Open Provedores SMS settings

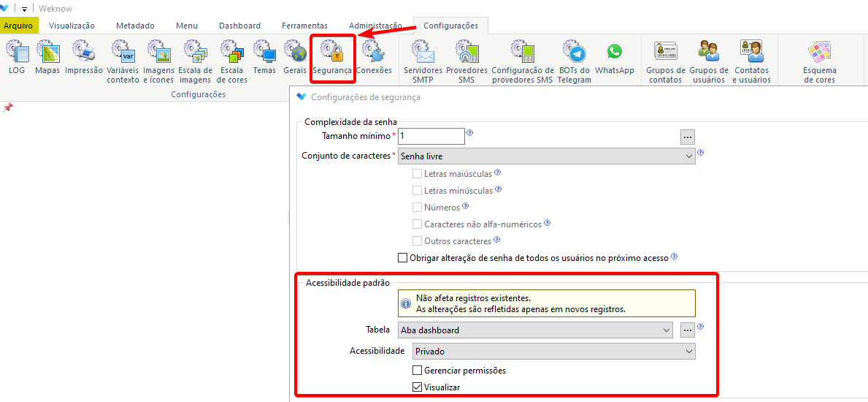[x=466, y=61]
